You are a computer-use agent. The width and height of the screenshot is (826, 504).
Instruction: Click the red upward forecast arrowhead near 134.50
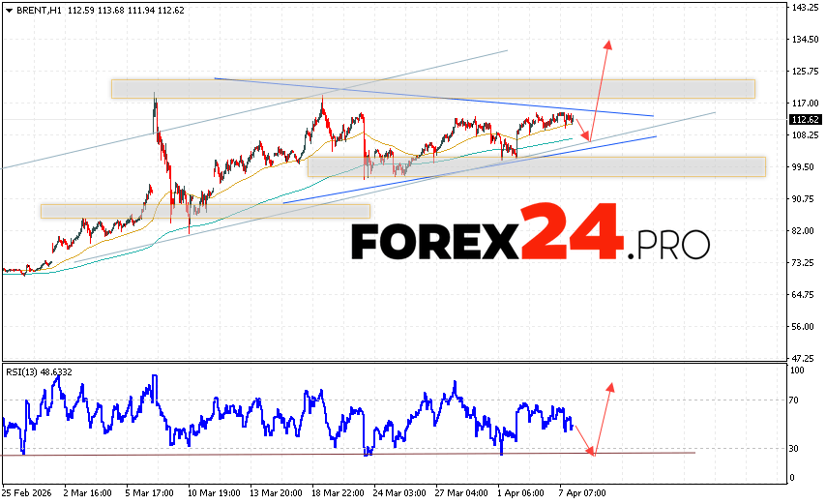(x=608, y=44)
